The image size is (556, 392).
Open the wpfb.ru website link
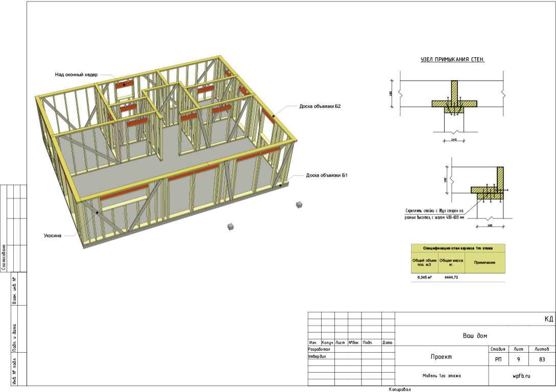[x=521, y=376]
